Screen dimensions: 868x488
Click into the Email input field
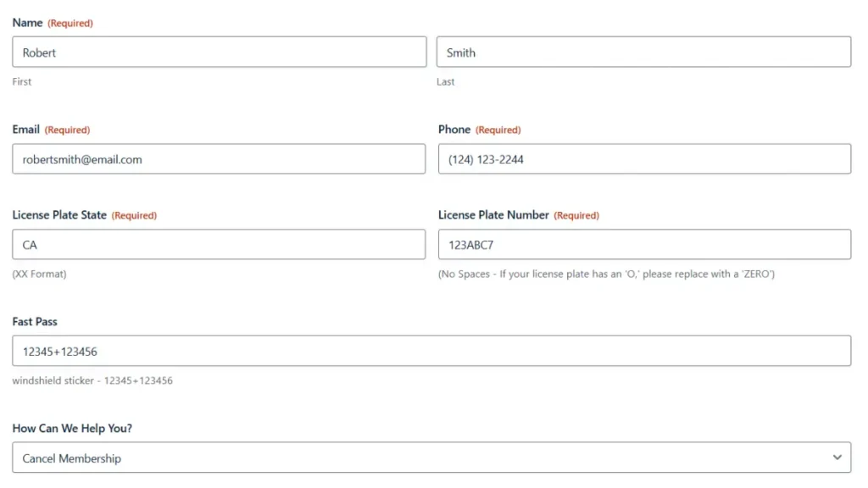(x=219, y=158)
